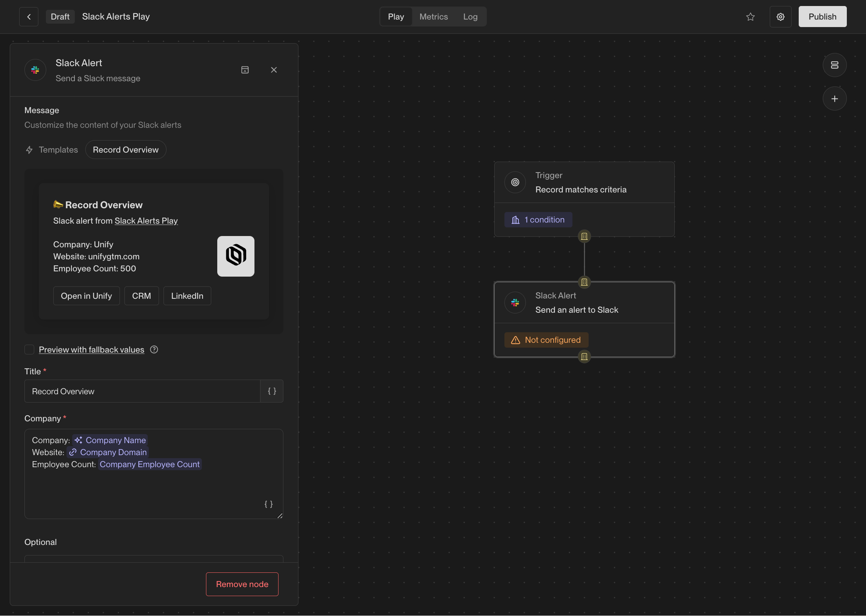Image resolution: width=866 pixels, height=616 pixels.
Task: Switch to the Metrics tab
Action: tap(433, 17)
